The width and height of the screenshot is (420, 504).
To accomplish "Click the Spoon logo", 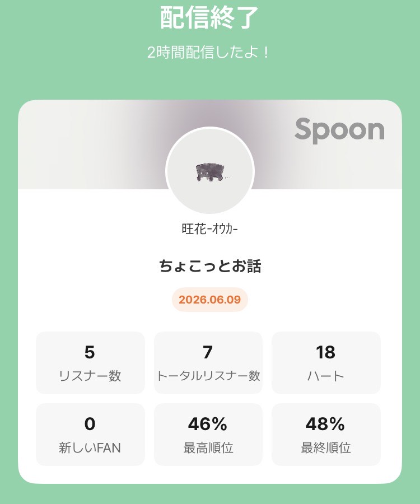I will (339, 129).
